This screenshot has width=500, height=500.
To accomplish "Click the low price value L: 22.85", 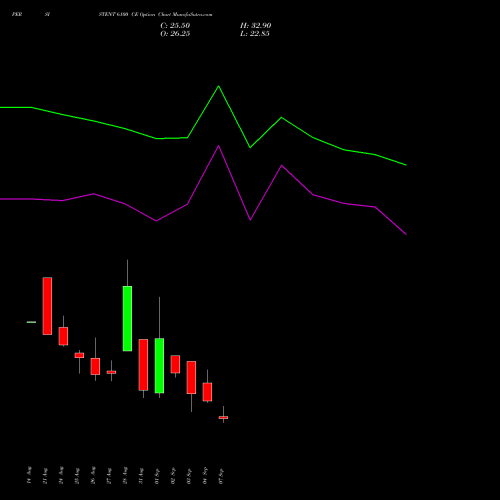I will 255,34.
